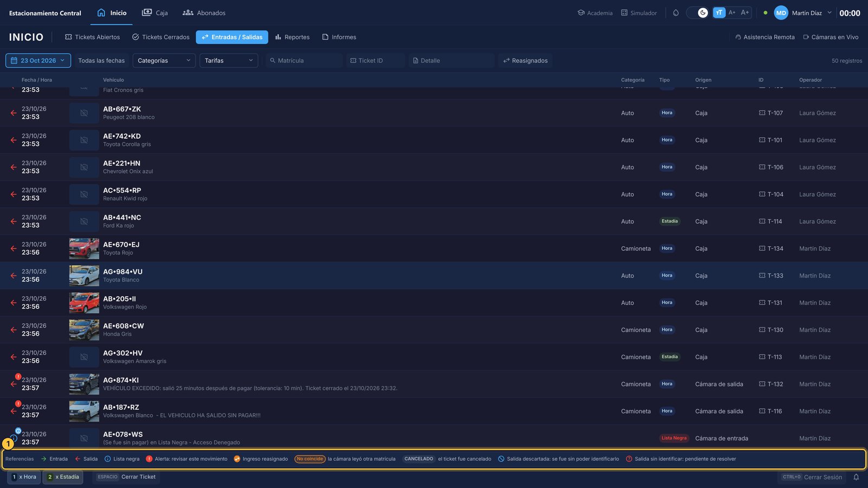Open the Informes section
The width and height of the screenshot is (868, 488).
[x=339, y=37]
